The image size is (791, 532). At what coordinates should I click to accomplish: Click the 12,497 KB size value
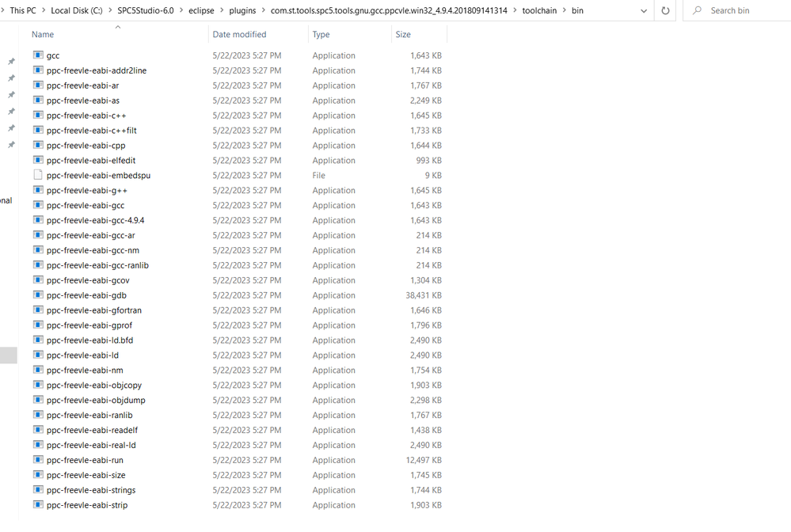(424, 460)
